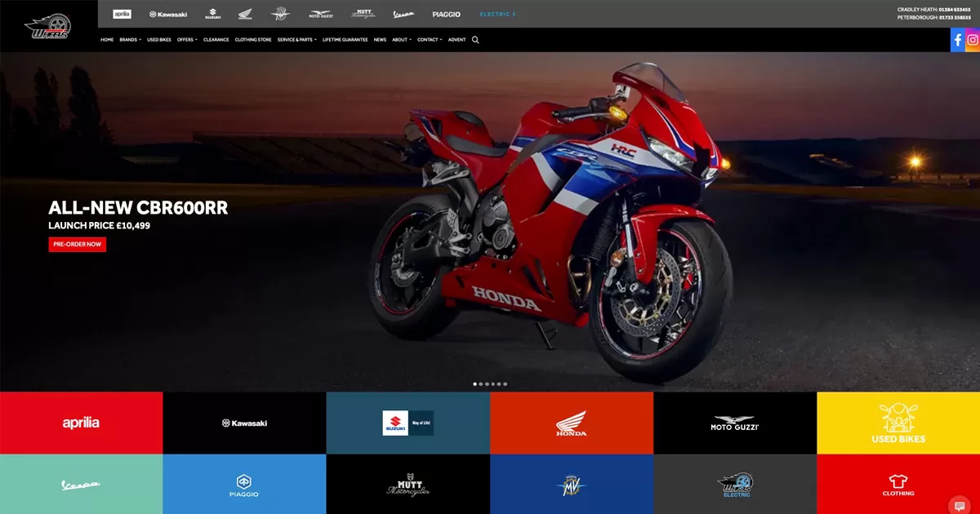Open the Contact dropdown menu
The image size is (980, 514).
pos(430,40)
